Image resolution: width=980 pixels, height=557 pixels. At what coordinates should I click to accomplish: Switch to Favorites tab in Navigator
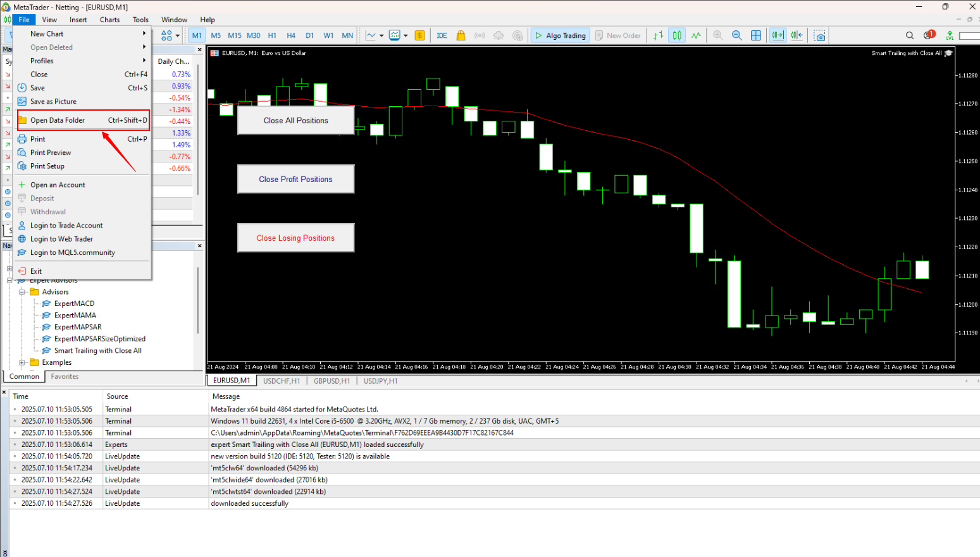[65, 377]
